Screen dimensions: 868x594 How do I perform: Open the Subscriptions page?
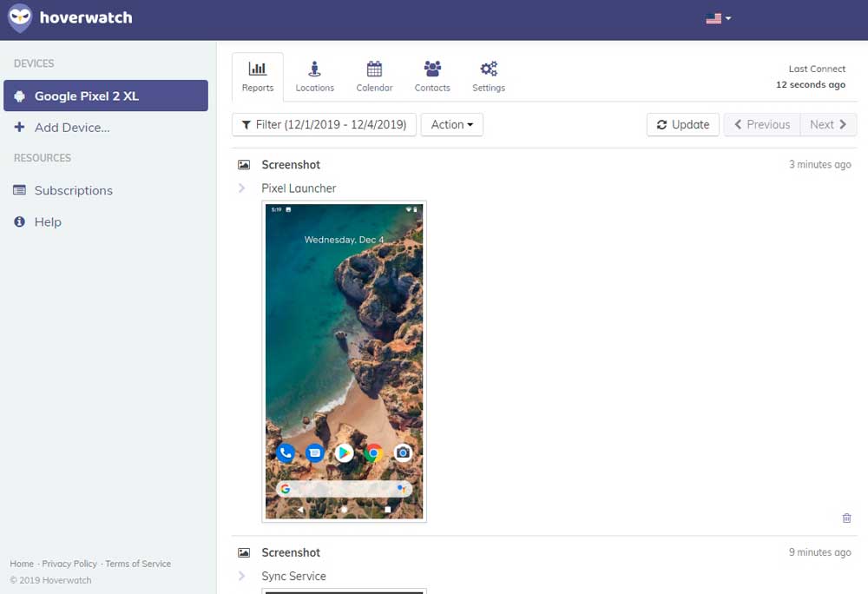74,190
